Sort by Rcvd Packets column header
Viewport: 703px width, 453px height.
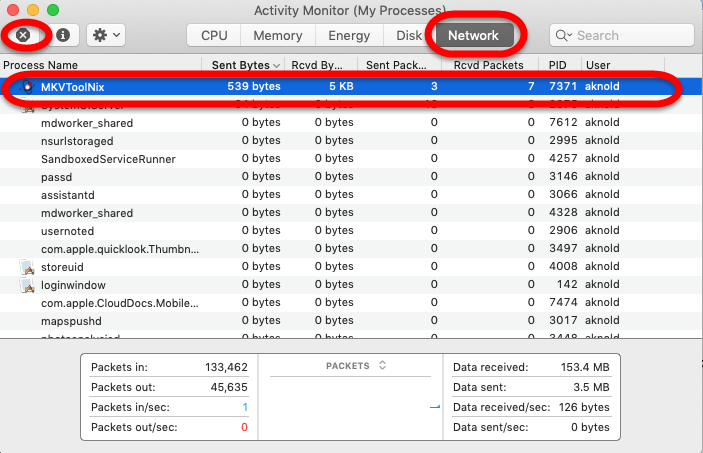tap(488, 65)
